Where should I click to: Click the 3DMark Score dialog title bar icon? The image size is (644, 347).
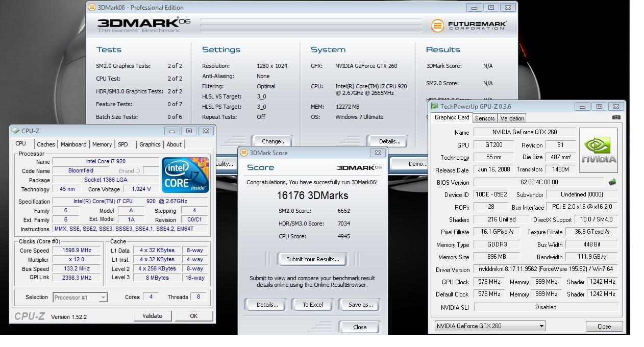coord(243,153)
